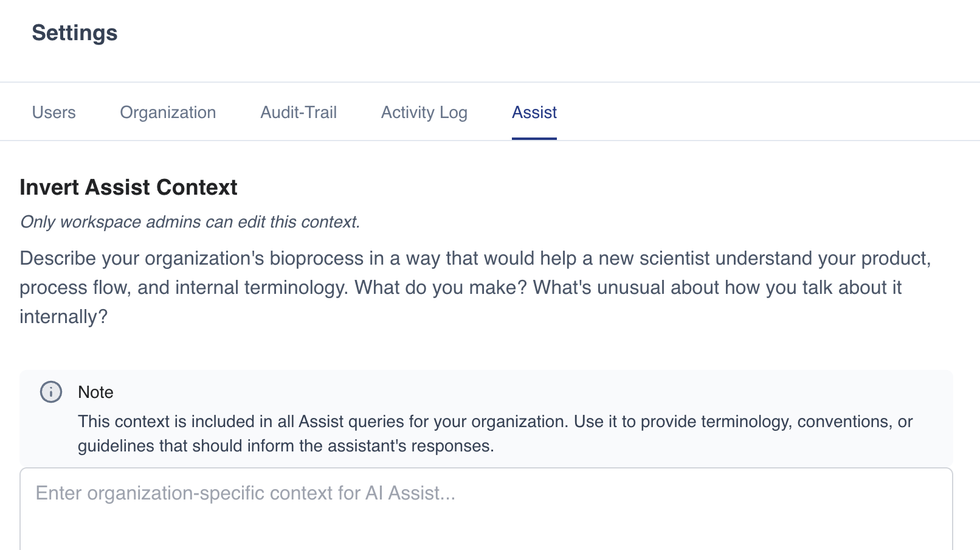980x550 pixels.
Task: Switch to the Organization tab
Action: 168,113
